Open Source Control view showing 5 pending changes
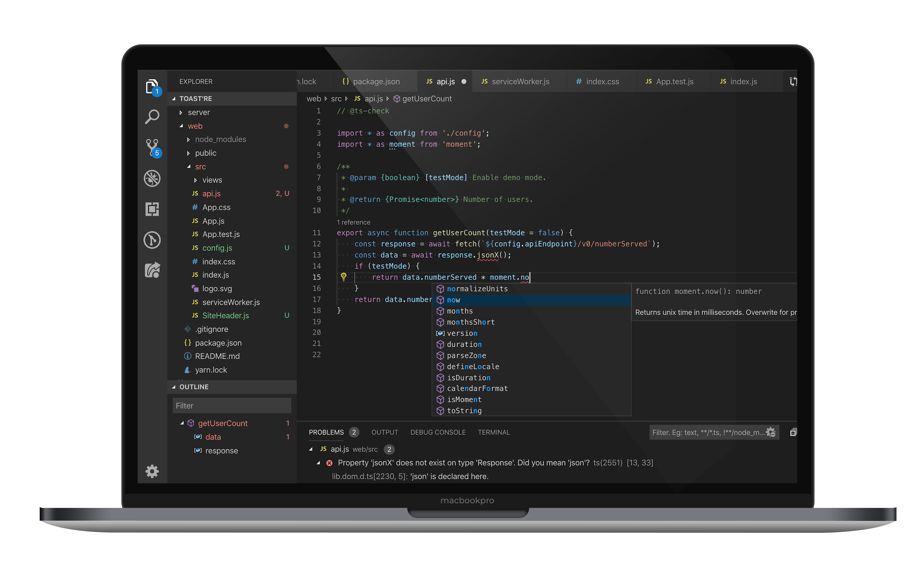This screenshot has height=587, width=924. tap(152, 148)
